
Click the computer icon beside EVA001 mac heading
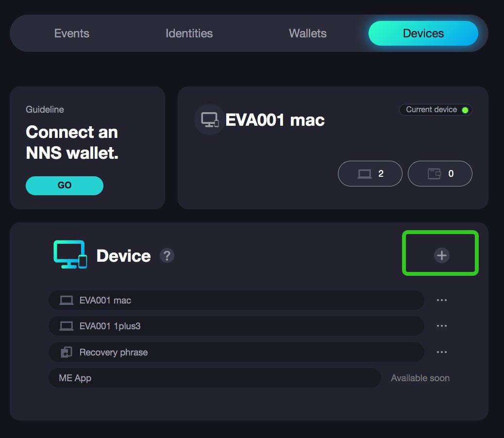pyautogui.click(x=210, y=119)
